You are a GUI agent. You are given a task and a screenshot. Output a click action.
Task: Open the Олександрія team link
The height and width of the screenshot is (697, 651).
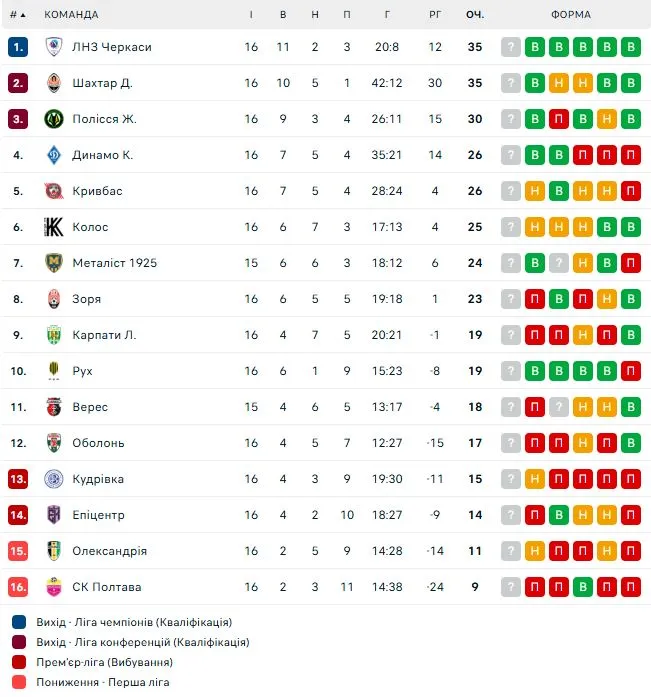point(109,551)
